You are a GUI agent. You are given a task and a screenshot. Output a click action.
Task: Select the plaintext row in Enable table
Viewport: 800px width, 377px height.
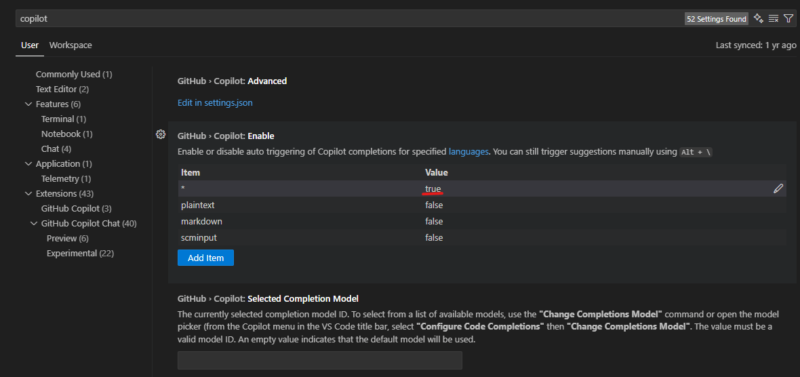click(x=482, y=205)
